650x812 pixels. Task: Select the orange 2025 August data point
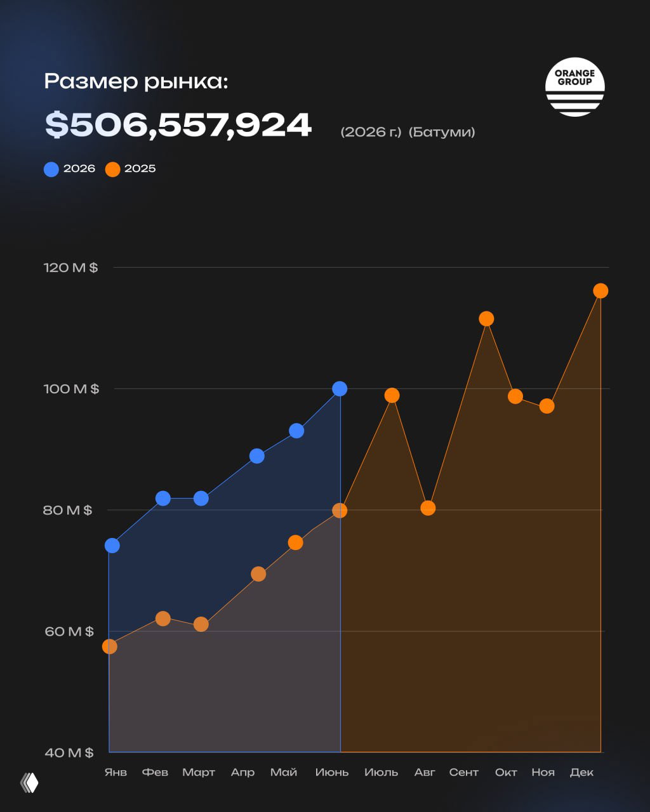(x=428, y=508)
